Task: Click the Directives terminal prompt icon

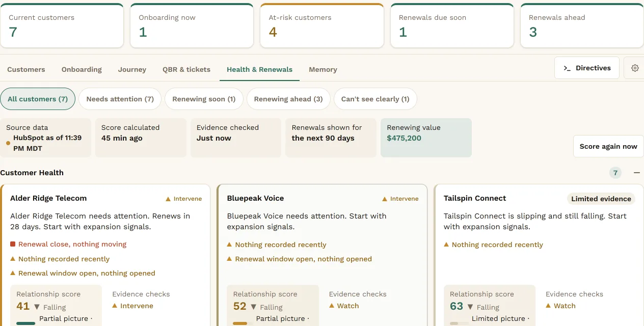Action: point(567,68)
